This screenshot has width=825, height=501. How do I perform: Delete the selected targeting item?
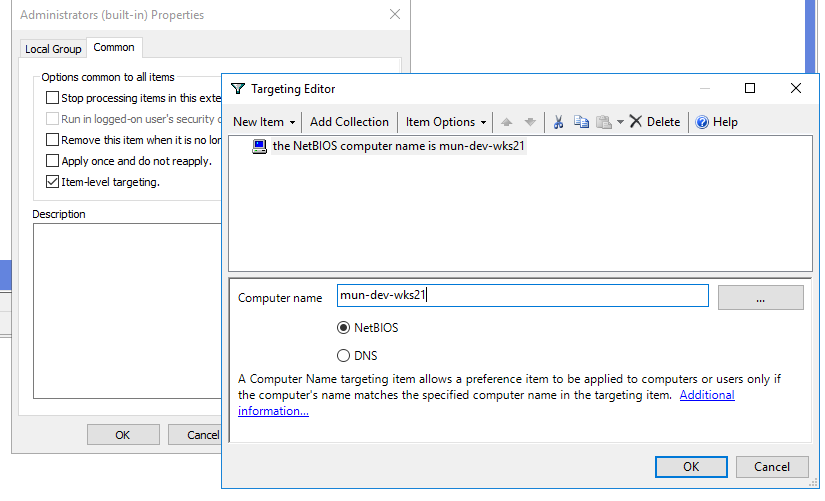coord(655,122)
